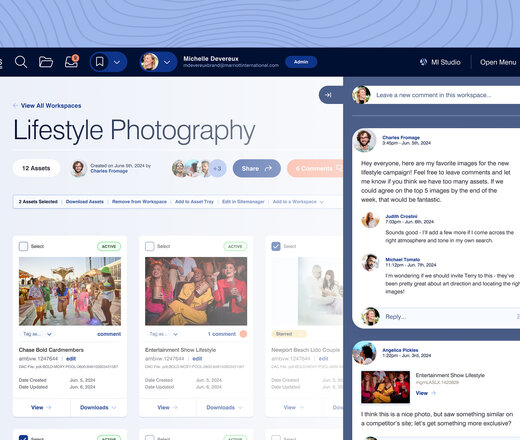View the Newport Beach Lido Couple asset
The height and width of the screenshot is (440, 520).
(294, 407)
